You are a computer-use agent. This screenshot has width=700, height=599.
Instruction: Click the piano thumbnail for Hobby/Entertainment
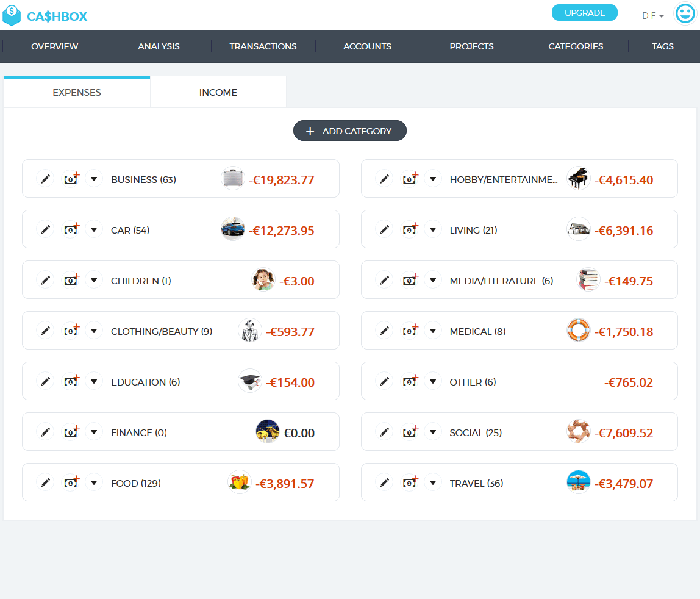[578, 179]
